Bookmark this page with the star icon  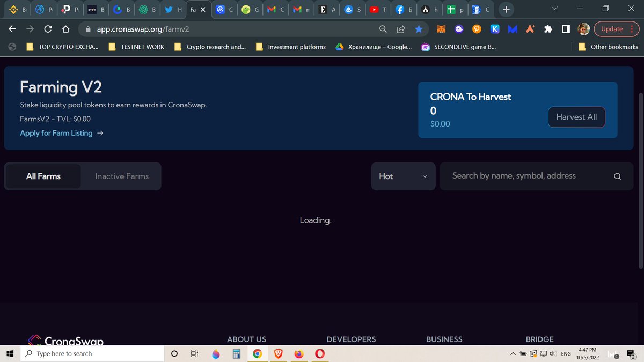tap(419, 29)
